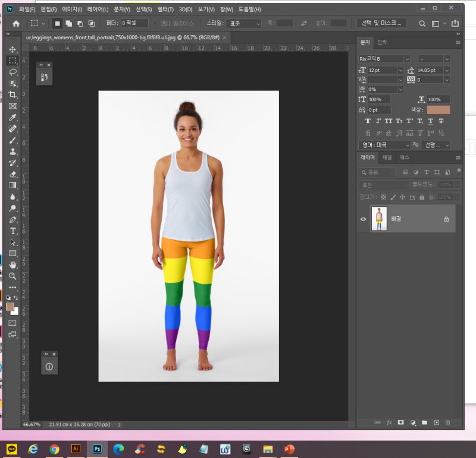Select the Lasso tool
This screenshot has height=458, width=476.
12,72
